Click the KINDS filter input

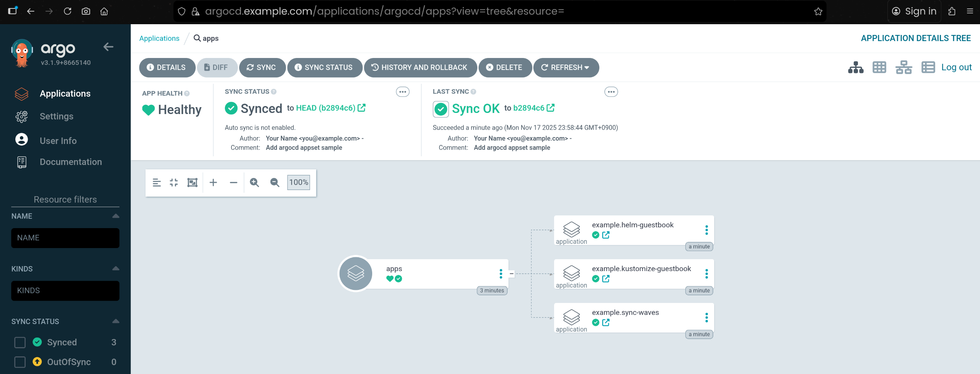coord(65,291)
